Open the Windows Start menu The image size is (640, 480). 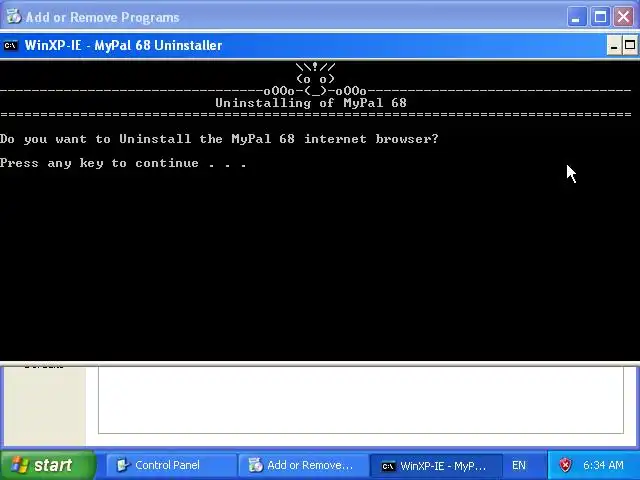48,465
